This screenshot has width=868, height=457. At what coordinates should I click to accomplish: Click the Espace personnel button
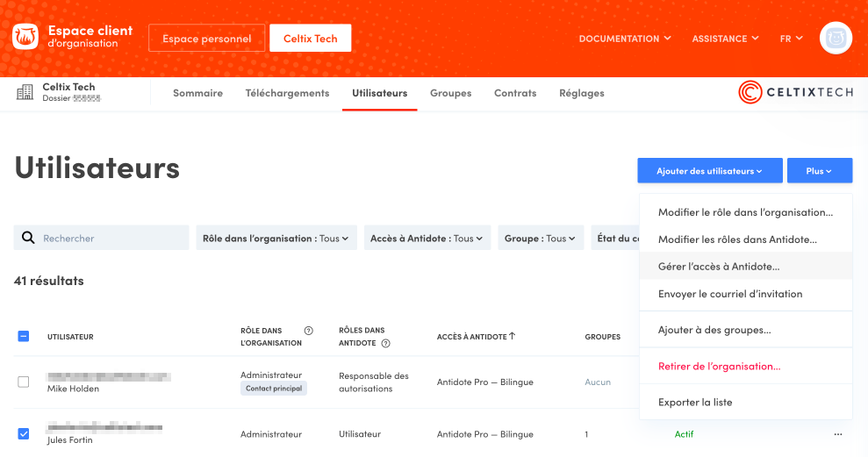coord(206,39)
